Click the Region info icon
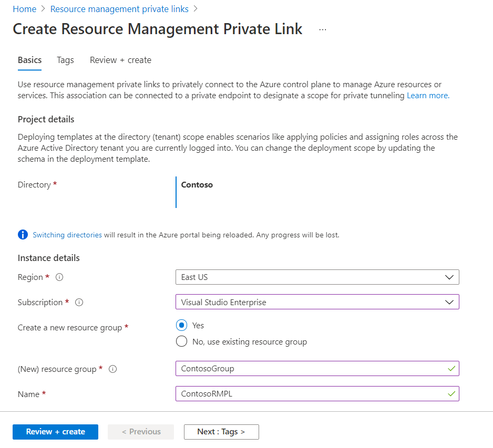Image resolution: width=493 pixels, height=448 pixels. (59, 277)
